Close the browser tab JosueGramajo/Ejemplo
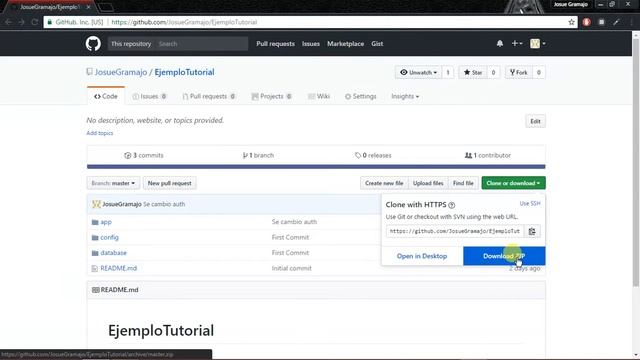Viewport: 640px width, 360px height. pos(88,7)
